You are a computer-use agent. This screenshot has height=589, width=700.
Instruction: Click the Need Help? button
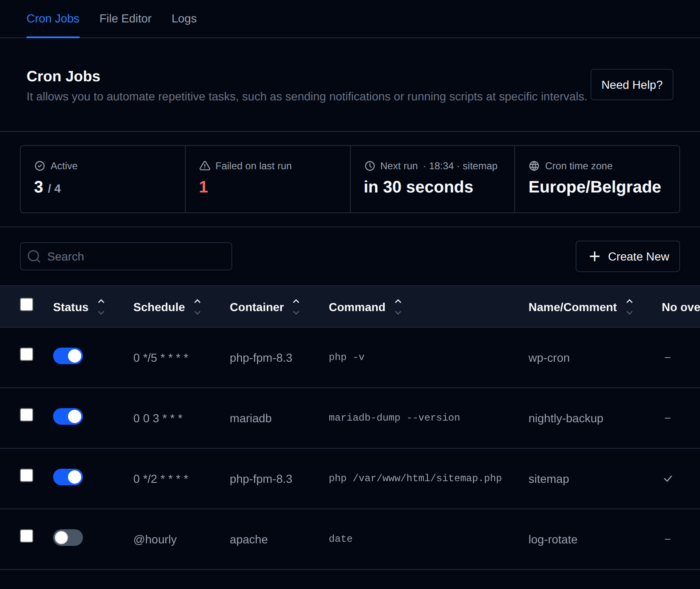coord(632,85)
